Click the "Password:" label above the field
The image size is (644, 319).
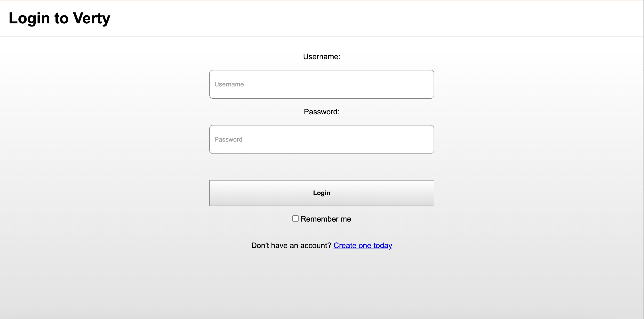(322, 112)
